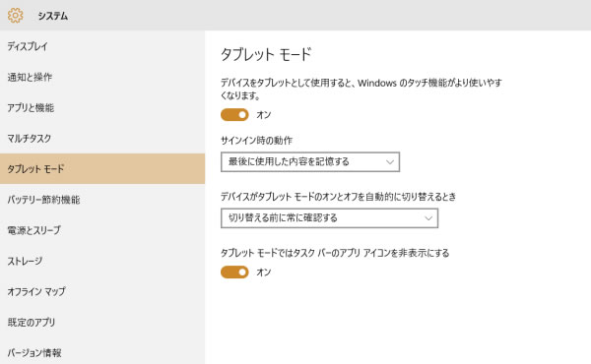Select タブレット モード sidebar item
The image size is (591, 364).
[x=102, y=168]
